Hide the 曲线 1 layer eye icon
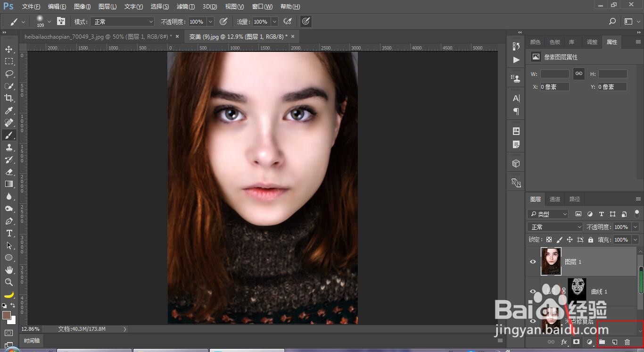The width and height of the screenshot is (644, 352). pyautogui.click(x=533, y=292)
